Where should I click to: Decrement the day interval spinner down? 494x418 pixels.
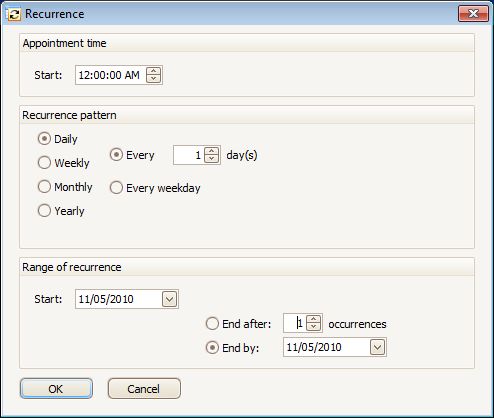click(211, 159)
